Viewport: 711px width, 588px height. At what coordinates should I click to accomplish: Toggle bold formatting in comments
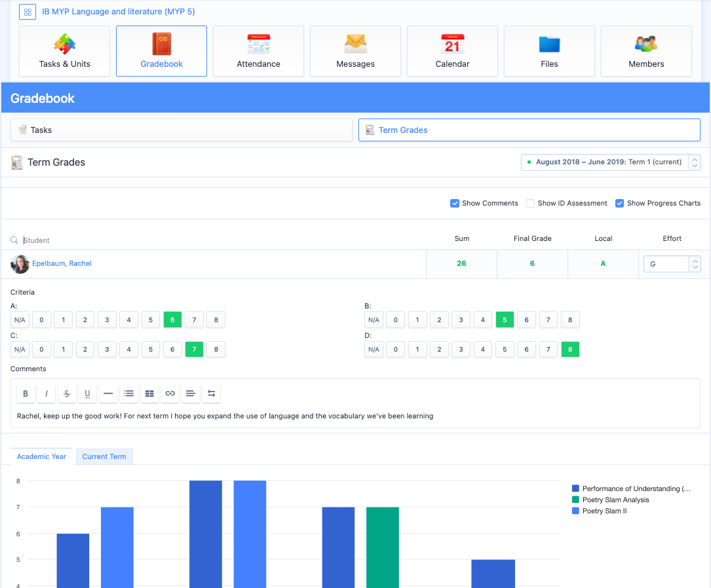26,394
